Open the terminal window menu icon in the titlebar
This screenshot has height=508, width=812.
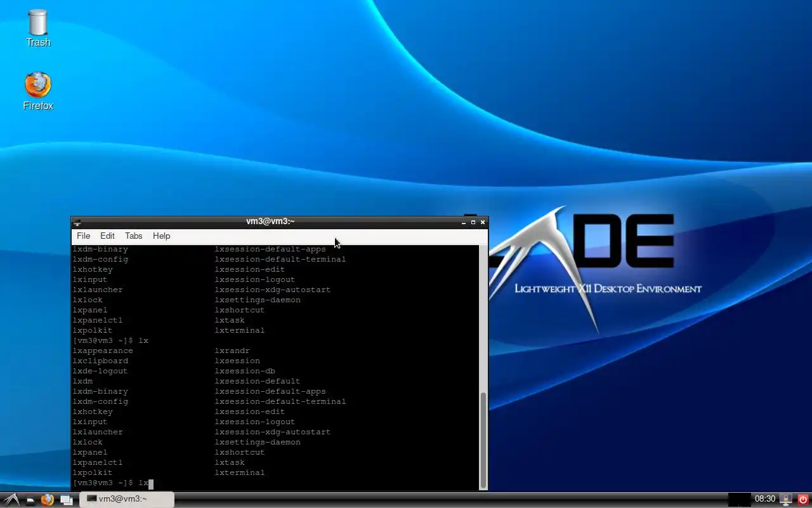[x=77, y=222]
